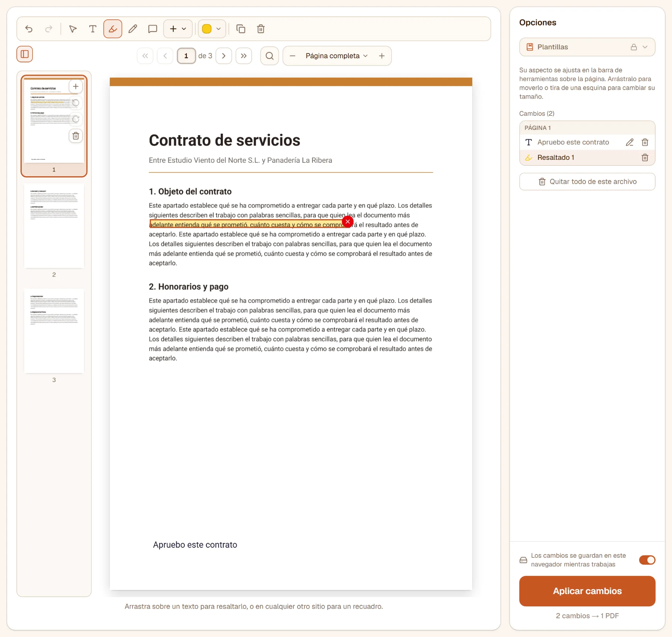Open the 'Página completa' zoom dropdown
Viewport: 672px width, 637px height.
pyautogui.click(x=337, y=56)
